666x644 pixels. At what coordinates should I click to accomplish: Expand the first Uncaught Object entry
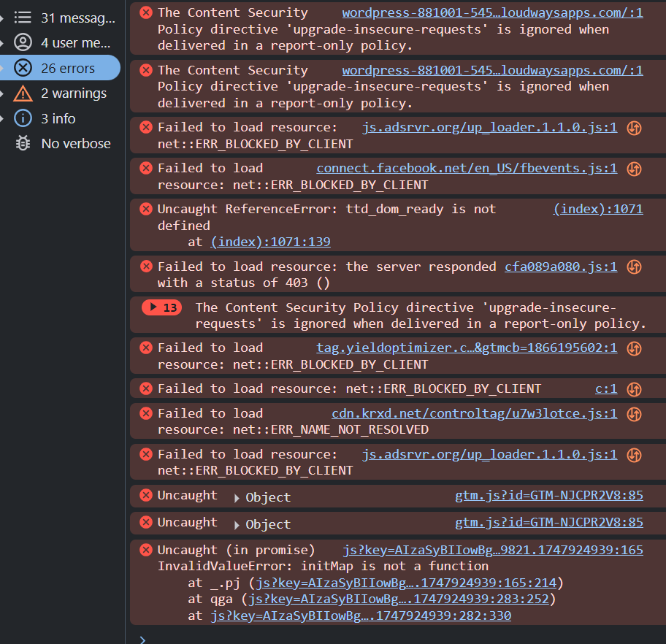237,498
